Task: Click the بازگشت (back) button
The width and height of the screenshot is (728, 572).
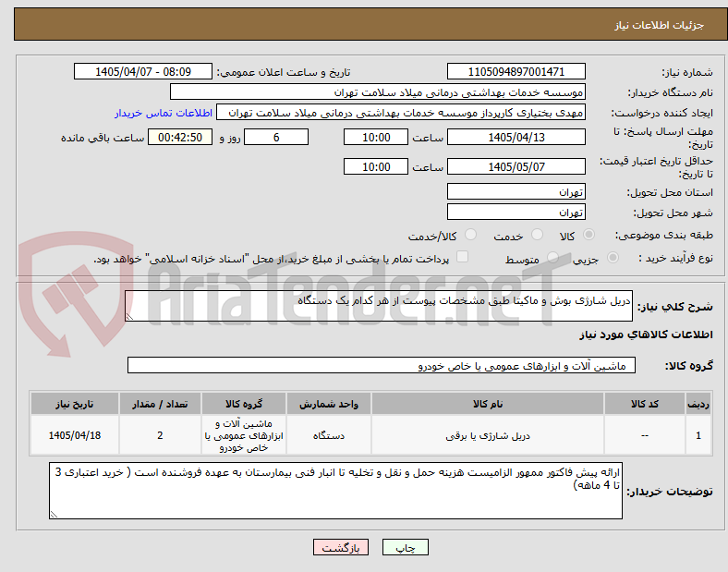Action: point(341,547)
